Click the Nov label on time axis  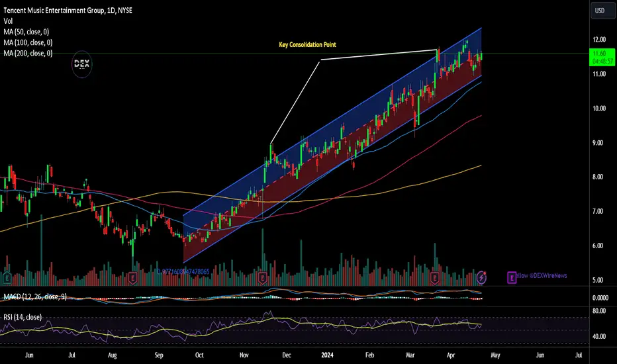coord(244,355)
